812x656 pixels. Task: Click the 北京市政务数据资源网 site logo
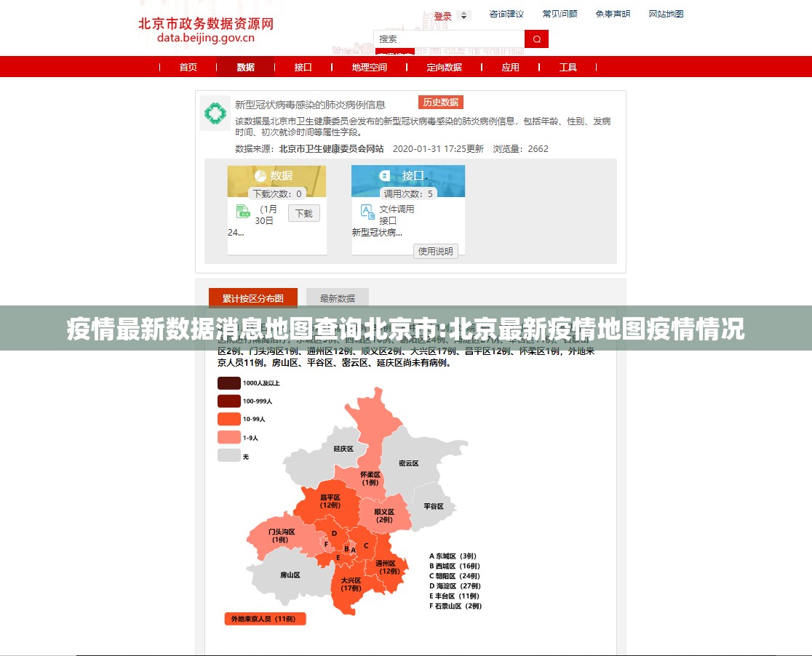click(206, 30)
